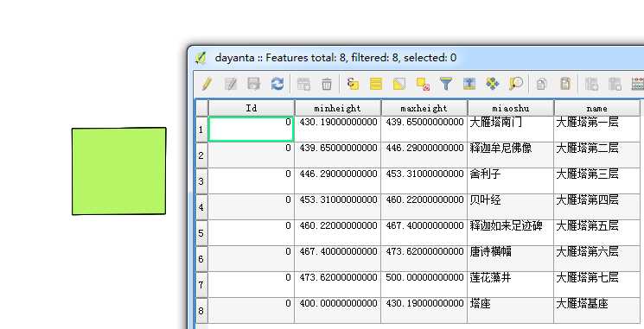Click the highlighted Id cell in row 1

251,130
